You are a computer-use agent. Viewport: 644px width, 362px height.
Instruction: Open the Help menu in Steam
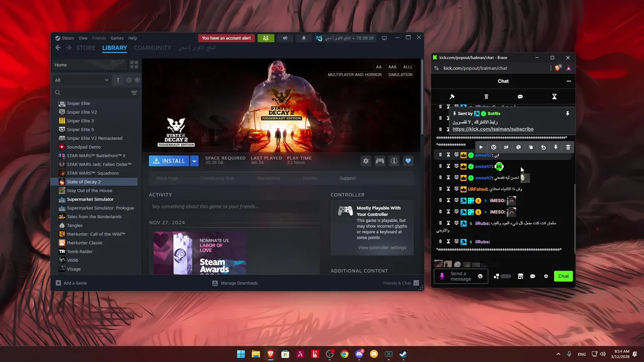(132, 38)
